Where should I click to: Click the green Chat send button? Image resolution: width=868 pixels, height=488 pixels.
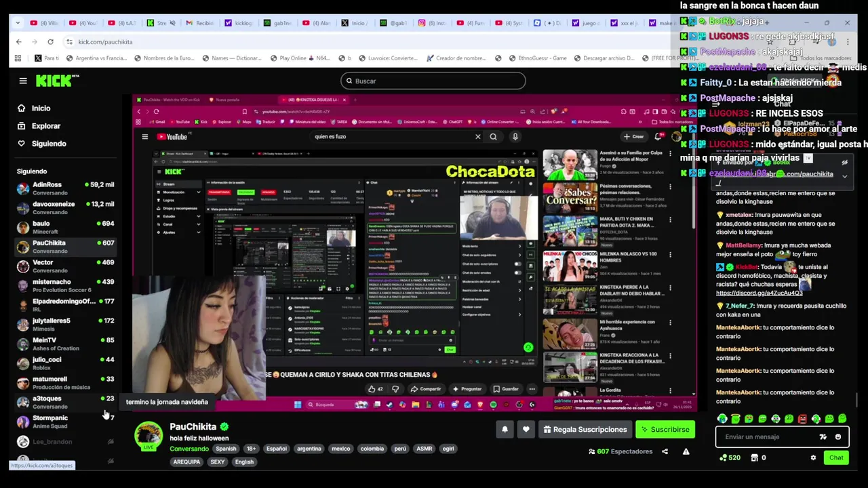836,457
